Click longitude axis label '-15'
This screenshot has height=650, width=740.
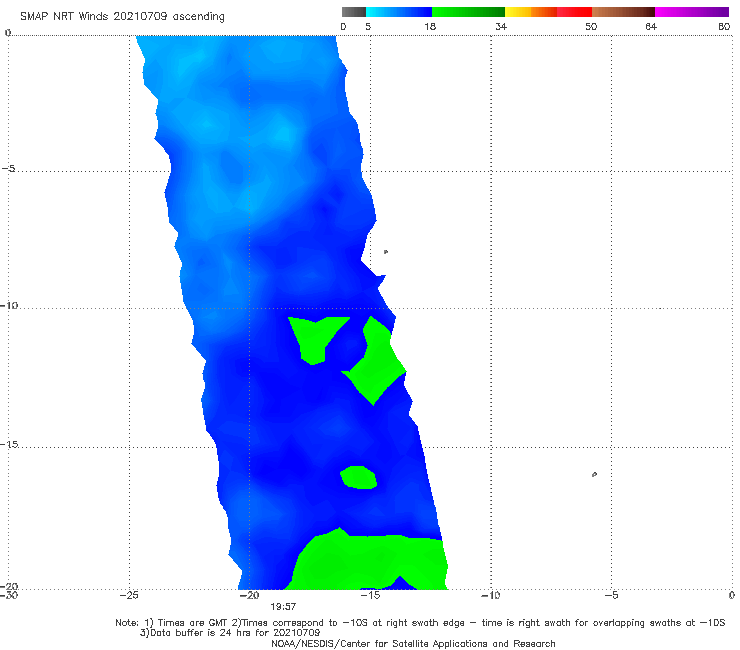[370, 595]
